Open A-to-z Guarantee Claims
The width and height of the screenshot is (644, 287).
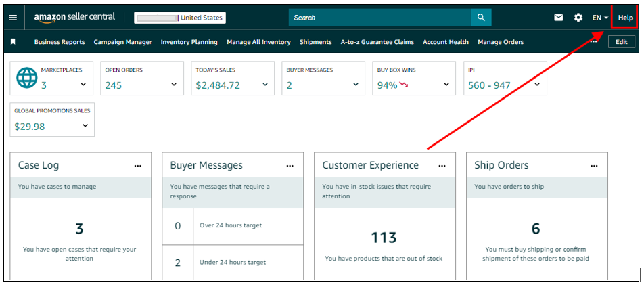pyautogui.click(x=377, y=42)
